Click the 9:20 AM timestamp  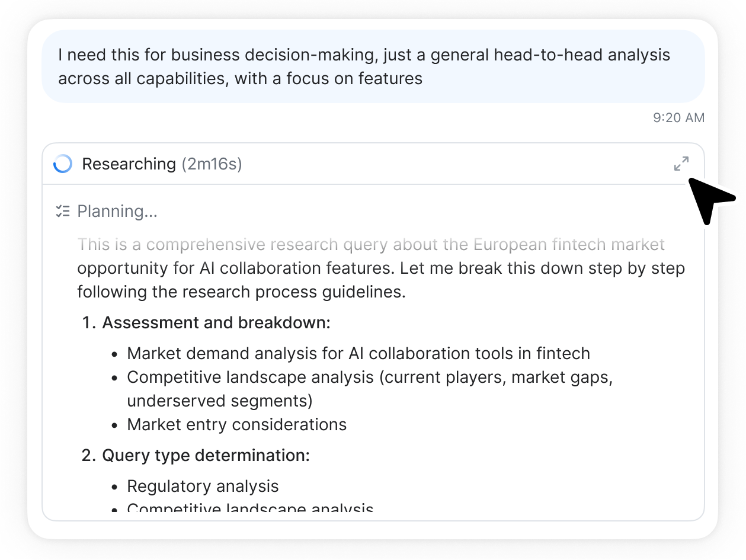coord(678,117)
